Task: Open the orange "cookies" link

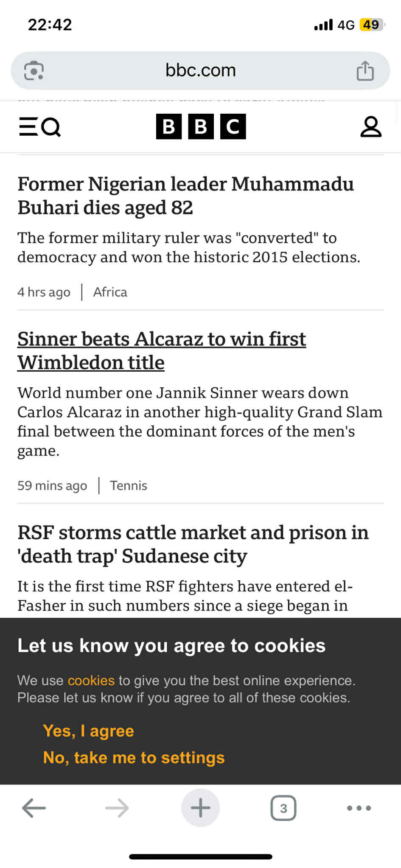Action: [91, 680]
